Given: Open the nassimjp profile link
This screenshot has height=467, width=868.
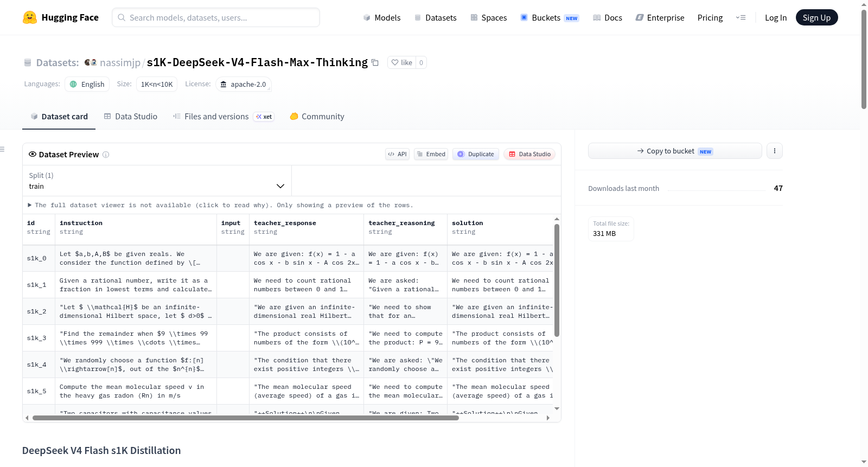Looking at the screenshot, I should click(x=120, y=62).
